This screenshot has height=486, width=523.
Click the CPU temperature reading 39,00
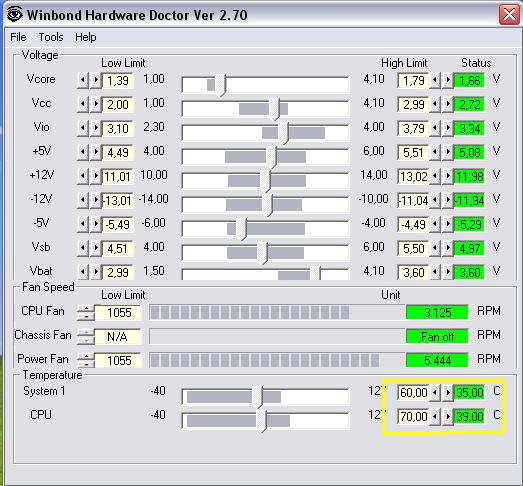469,417
